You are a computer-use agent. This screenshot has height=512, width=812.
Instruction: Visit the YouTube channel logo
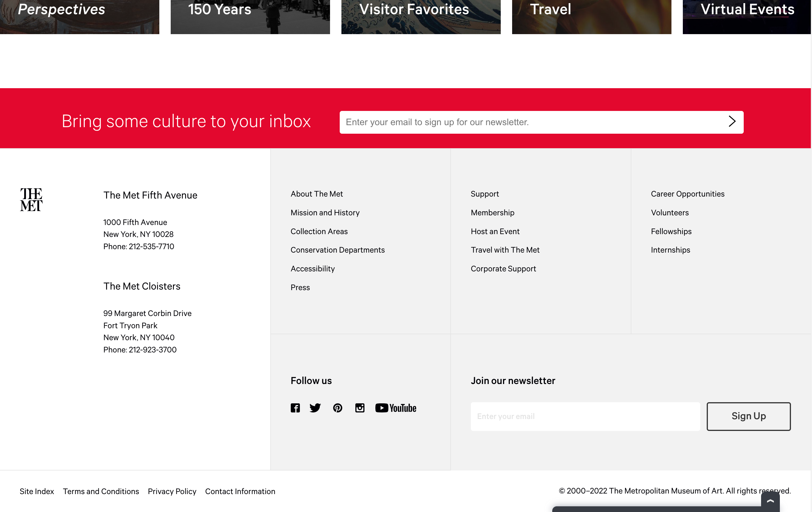pos(396,408)
